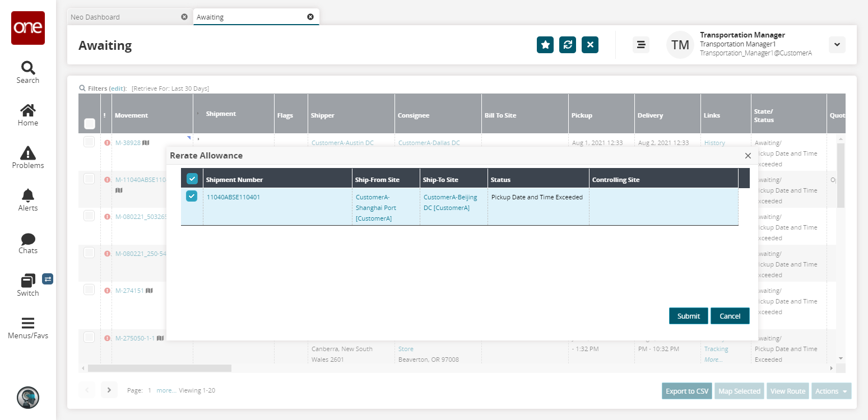Screen dimensions: 868x420
Task: Toggle select-all checkbox in Movement table header
Action: coord(89,124)
